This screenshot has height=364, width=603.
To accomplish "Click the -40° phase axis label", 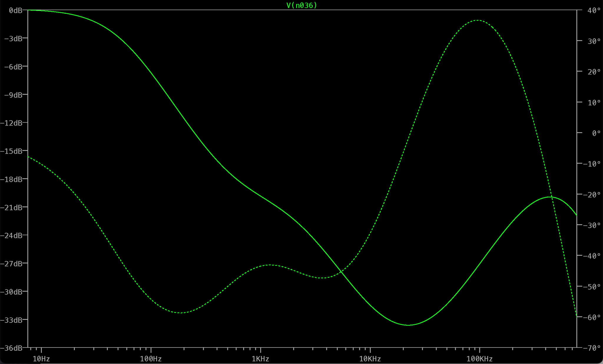I will tap(592, 256).
